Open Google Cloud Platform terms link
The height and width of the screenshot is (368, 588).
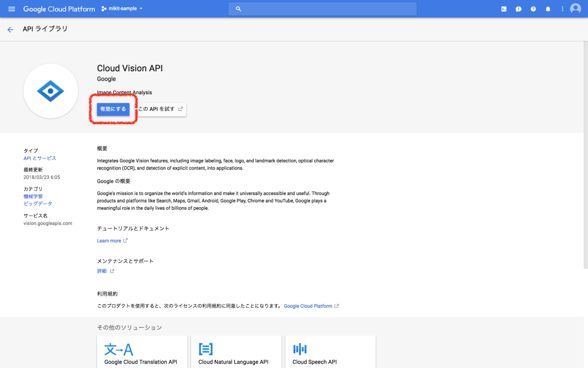pyautogui.click(x=308, y=306)
